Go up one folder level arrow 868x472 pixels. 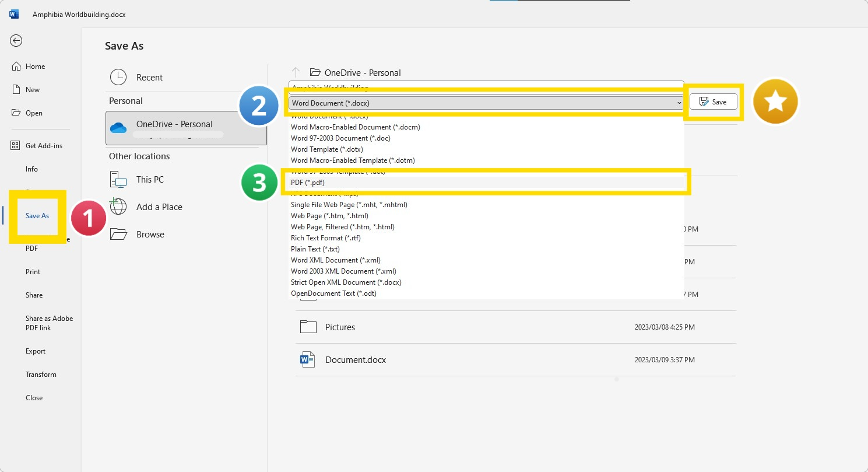point(296,72)
